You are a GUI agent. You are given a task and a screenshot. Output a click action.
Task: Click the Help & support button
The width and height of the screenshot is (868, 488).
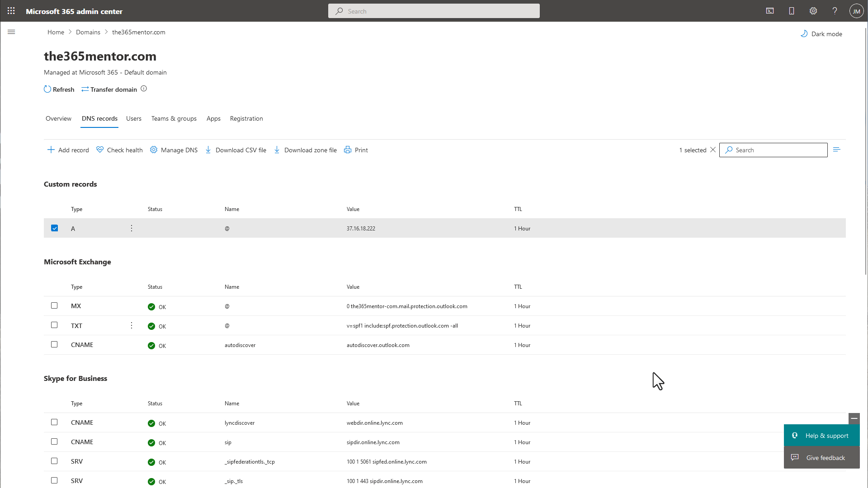821,436
